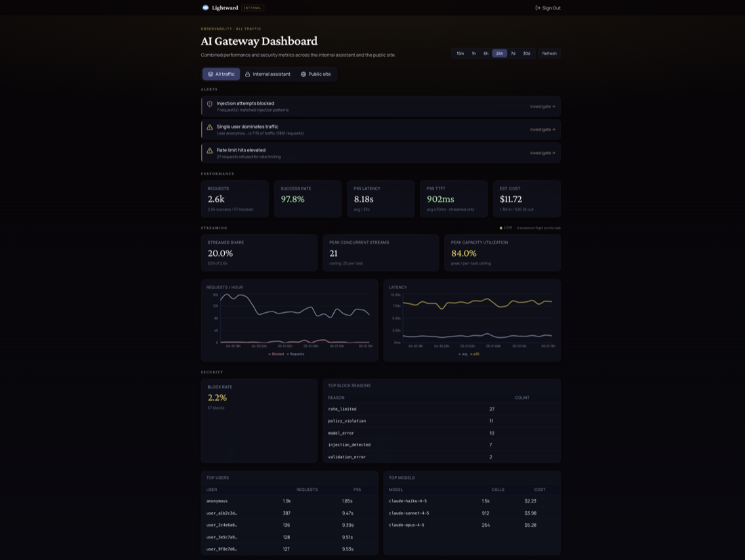
Task: Click the validation_error block reason row
Action: point(442,457)
